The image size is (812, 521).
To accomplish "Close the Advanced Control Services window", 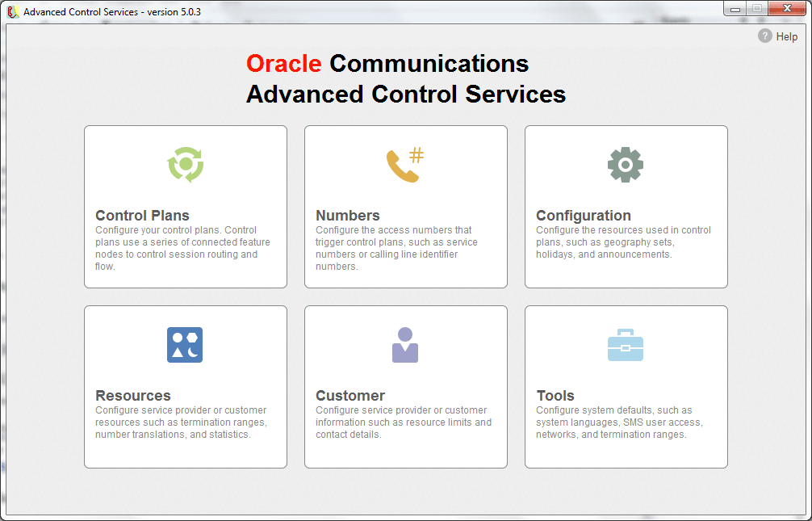I will click(x=787, y=8).
